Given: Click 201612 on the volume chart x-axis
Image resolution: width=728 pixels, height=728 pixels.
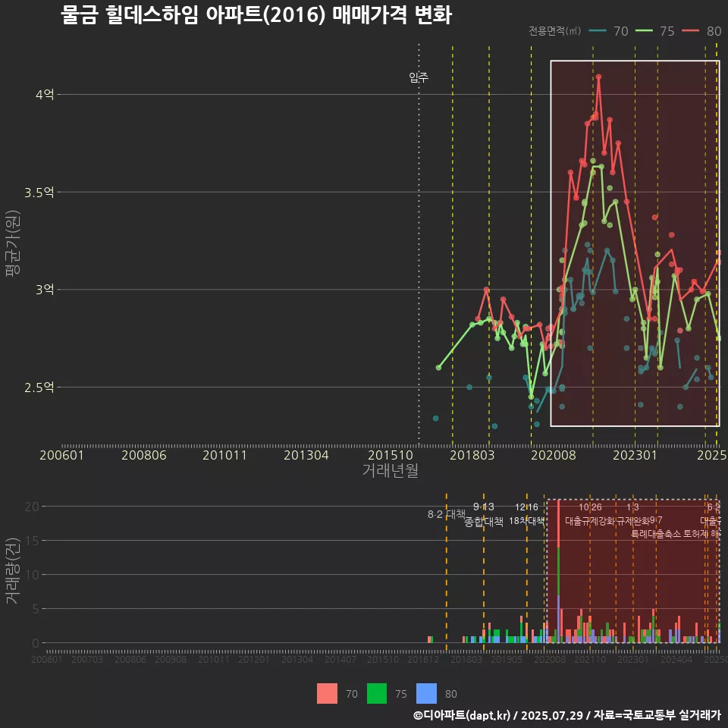Looking at the screenshot, I should [x=423, y=659].
